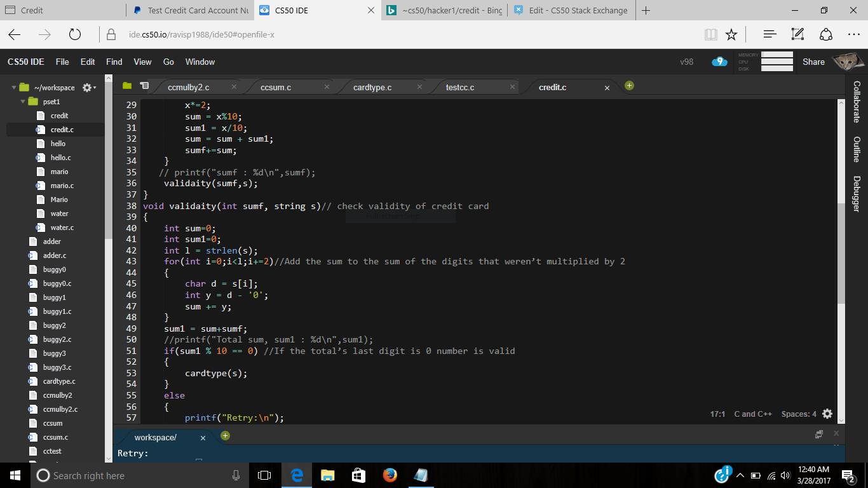Viewport: 868px width, 488px height.
Task: Click the folder icon left of editor tabs
Action: click(127, 86)
